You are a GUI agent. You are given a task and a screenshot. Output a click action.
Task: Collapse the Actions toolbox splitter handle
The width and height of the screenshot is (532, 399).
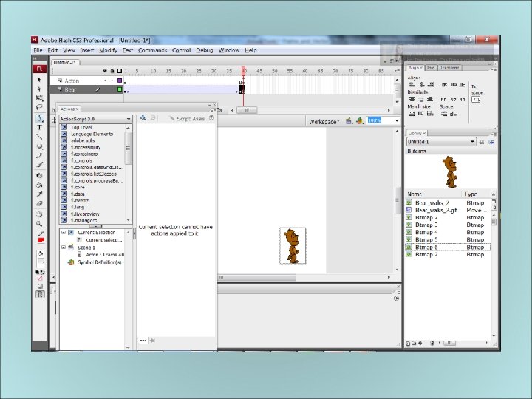pyautogui.click(x=95, y=226)
